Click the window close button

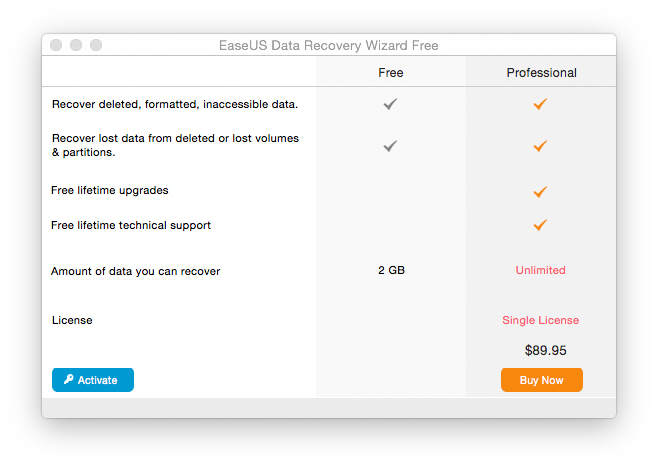pyautogui.click(x=56, y=45)
